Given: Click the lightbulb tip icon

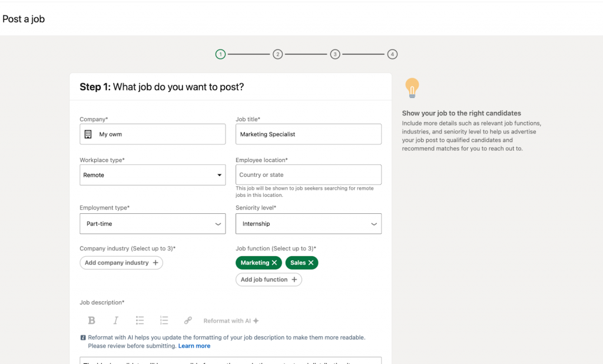Looking at the screenshot, I should (411, 87).
